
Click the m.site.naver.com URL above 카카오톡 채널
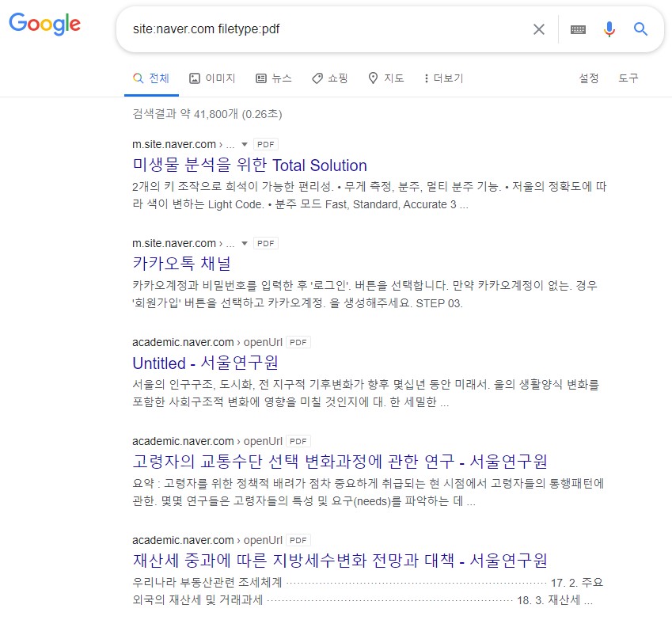tap(184, 244)
